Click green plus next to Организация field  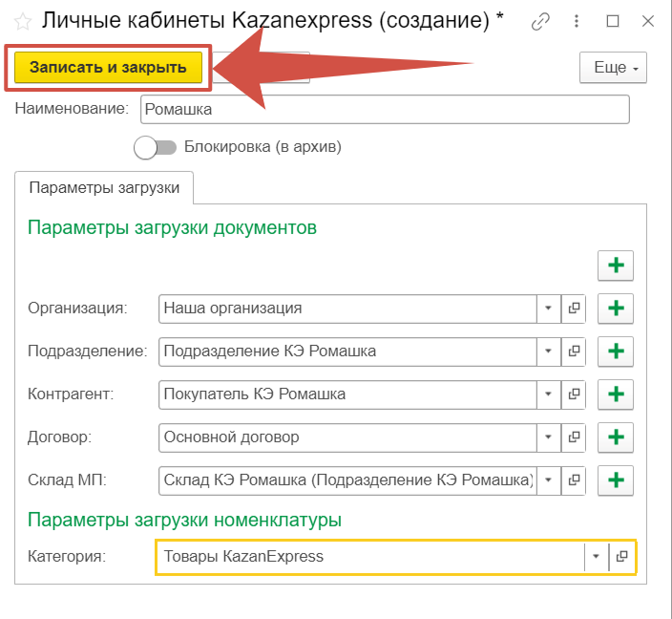pyautogui.click(x=616, y=309)
